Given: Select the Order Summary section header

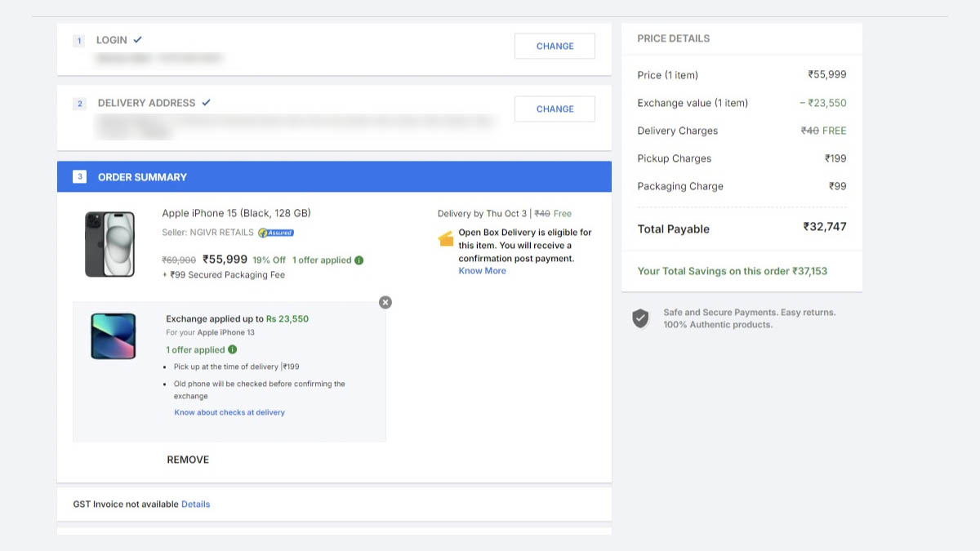Looking at the screenshot, I should point(334,176).
